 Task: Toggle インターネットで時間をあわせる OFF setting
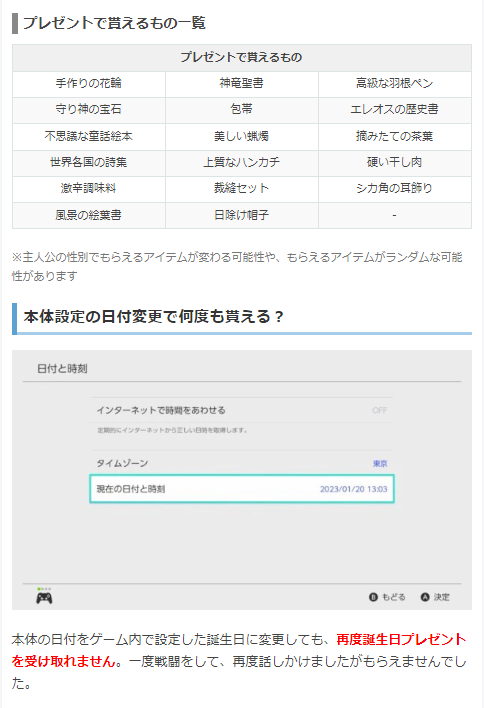click(x=242, y=410)
